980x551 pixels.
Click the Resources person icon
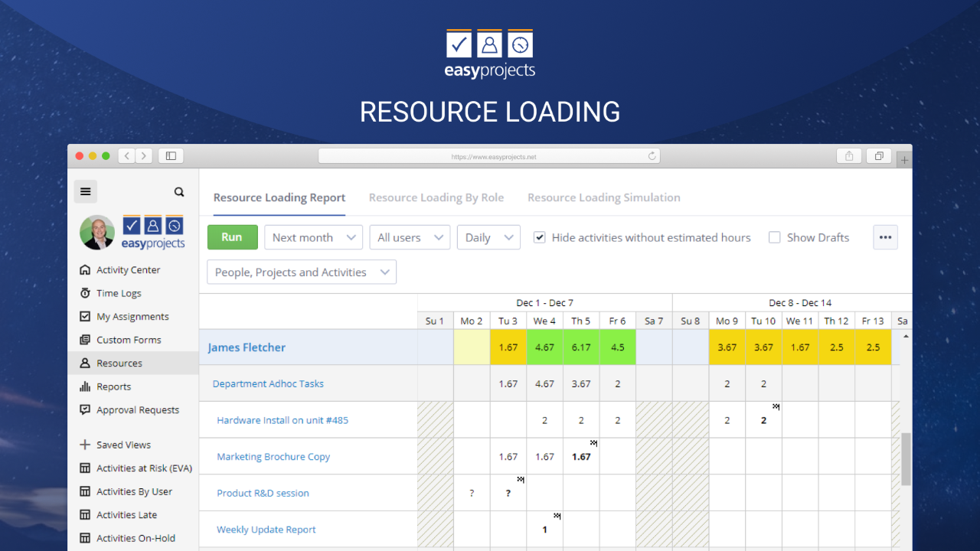[85, 364]
